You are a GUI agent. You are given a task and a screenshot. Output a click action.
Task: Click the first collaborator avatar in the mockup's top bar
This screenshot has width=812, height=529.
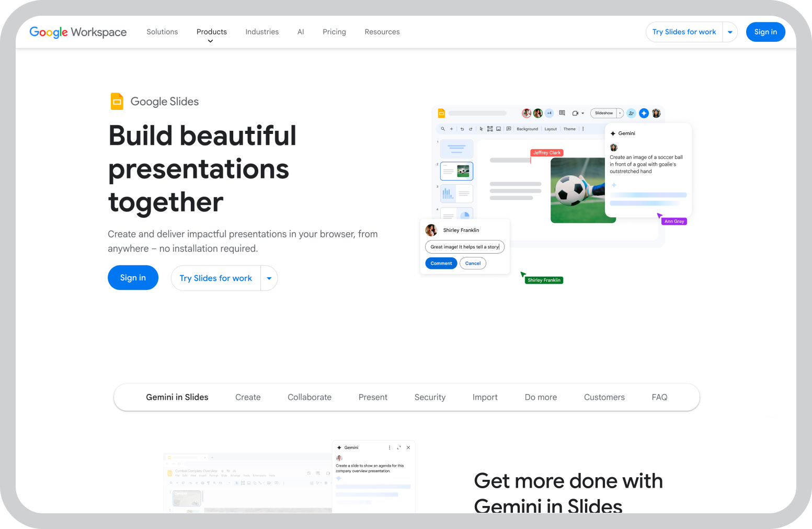[527, 113]
